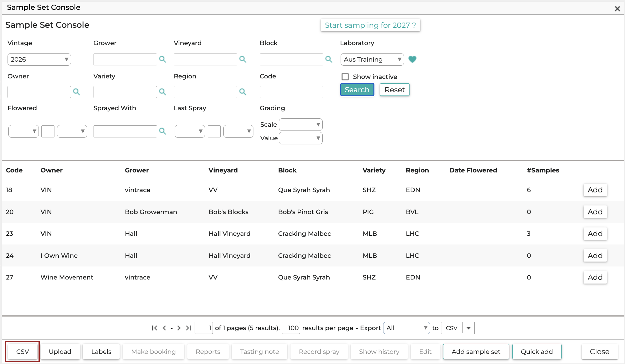625x364 pixels.
Task: Focus the Block input field
Action: (291, 59)
